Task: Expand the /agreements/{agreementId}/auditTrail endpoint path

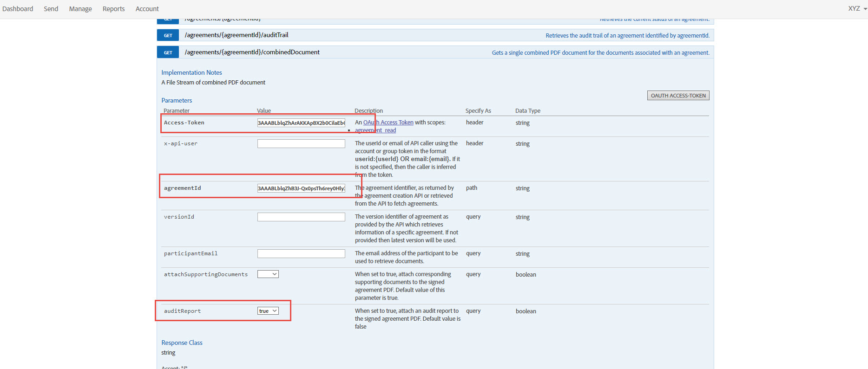Action: [237, 35]
